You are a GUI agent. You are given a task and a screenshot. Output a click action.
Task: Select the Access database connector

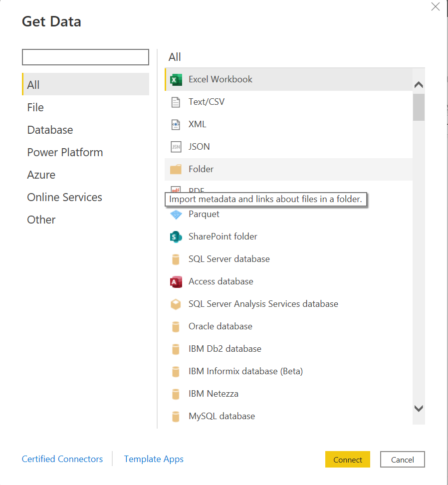coord(221,281)
